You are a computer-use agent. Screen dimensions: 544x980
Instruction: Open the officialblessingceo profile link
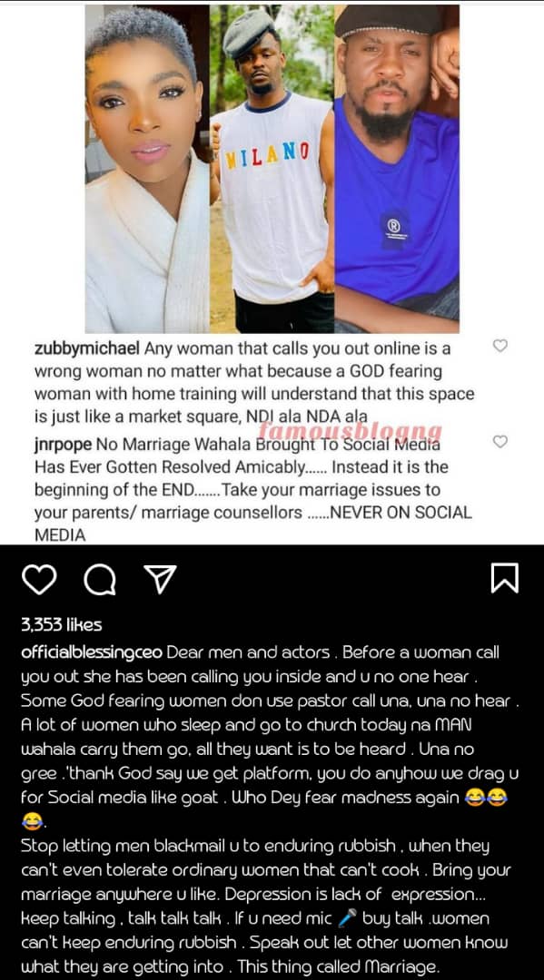[x=92, y=653]
